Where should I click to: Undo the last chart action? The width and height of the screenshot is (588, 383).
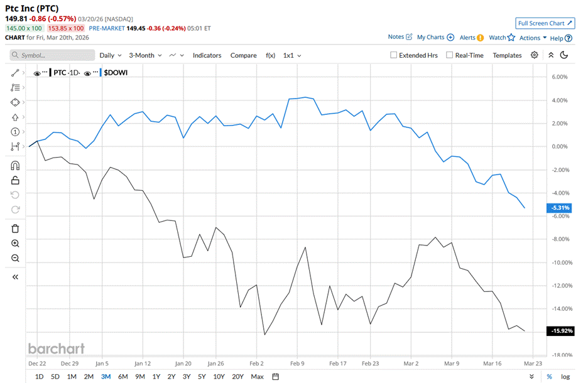click(15, 195)
